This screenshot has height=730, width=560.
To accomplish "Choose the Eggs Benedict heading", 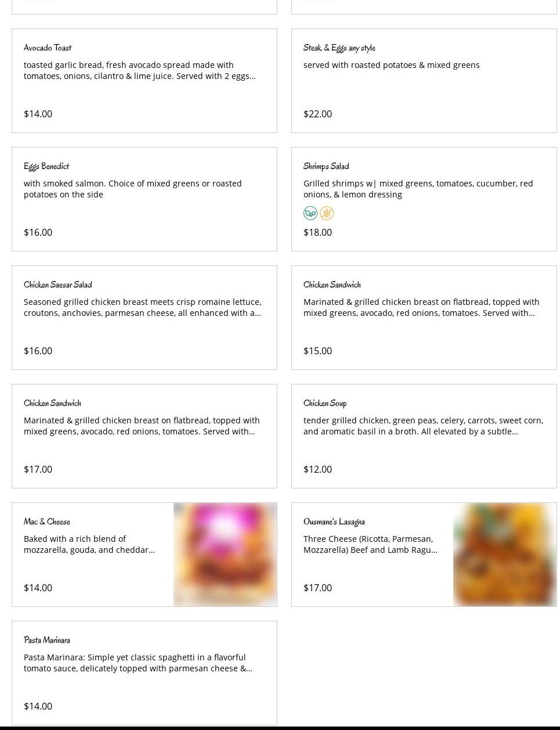I will 46,166.
